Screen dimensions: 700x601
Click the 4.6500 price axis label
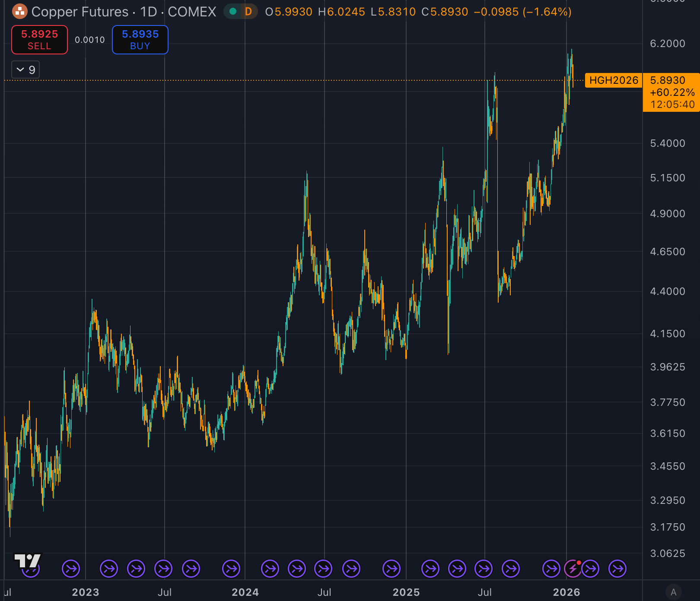[x=668, y=252]
